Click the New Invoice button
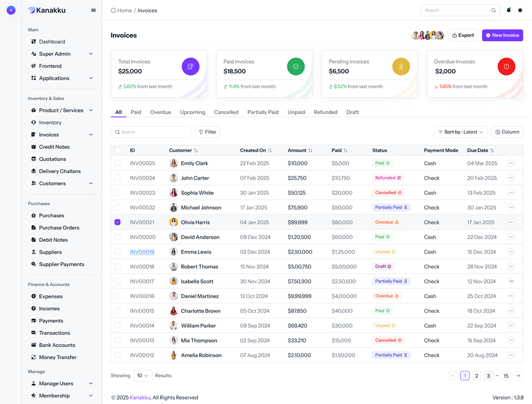Viewport: 532px width, 404px height. (502, 35)
